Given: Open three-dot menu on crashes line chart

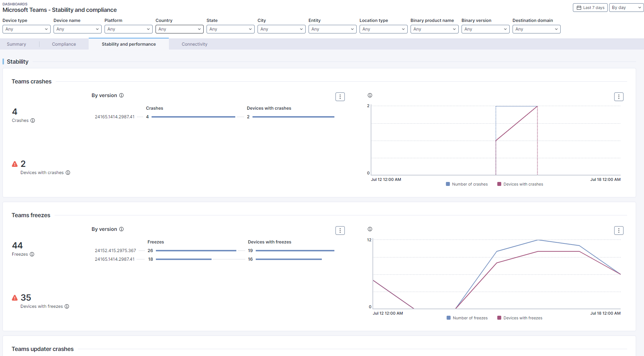Looking at the screenshot, I should coord(618,97).
